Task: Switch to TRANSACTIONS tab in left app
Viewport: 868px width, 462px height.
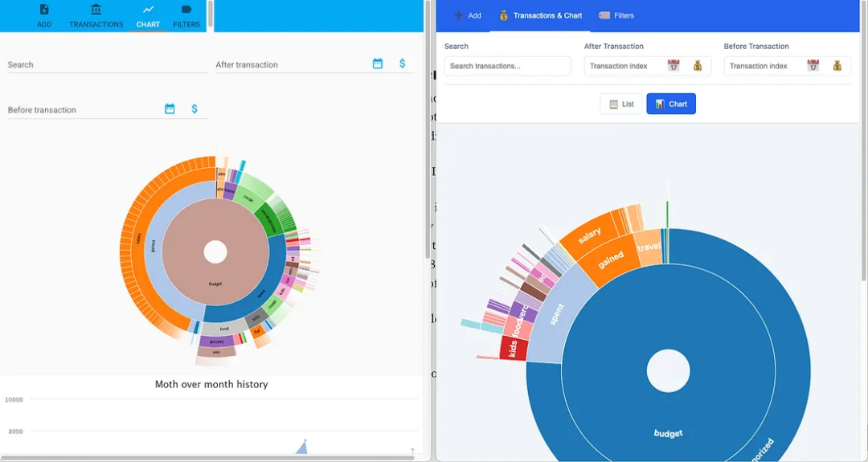Action: click(x=96, y=16)
